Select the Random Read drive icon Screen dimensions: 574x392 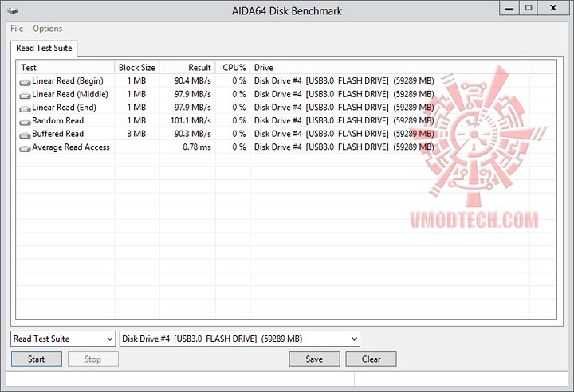[x=25, y=122]
